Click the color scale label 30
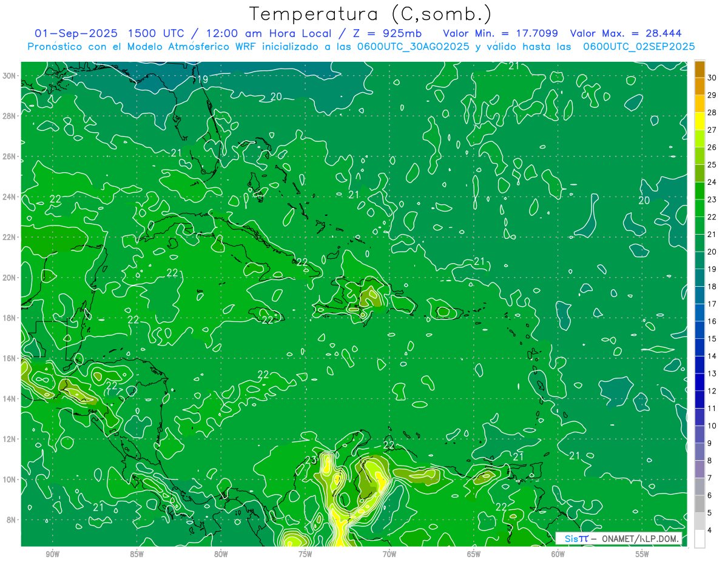This screenshot has width=728, height=562. (x=712, y=78)
